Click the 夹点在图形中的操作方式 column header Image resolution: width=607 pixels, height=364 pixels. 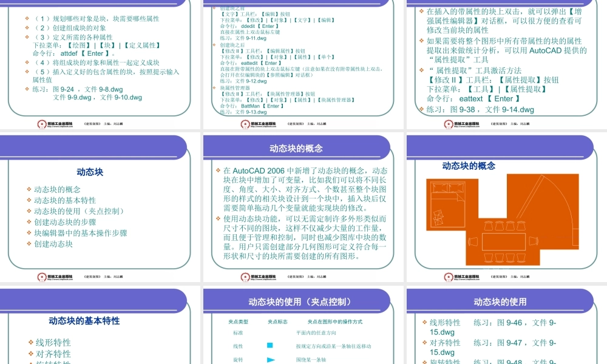pyautogui.click(x=335, y=322)
